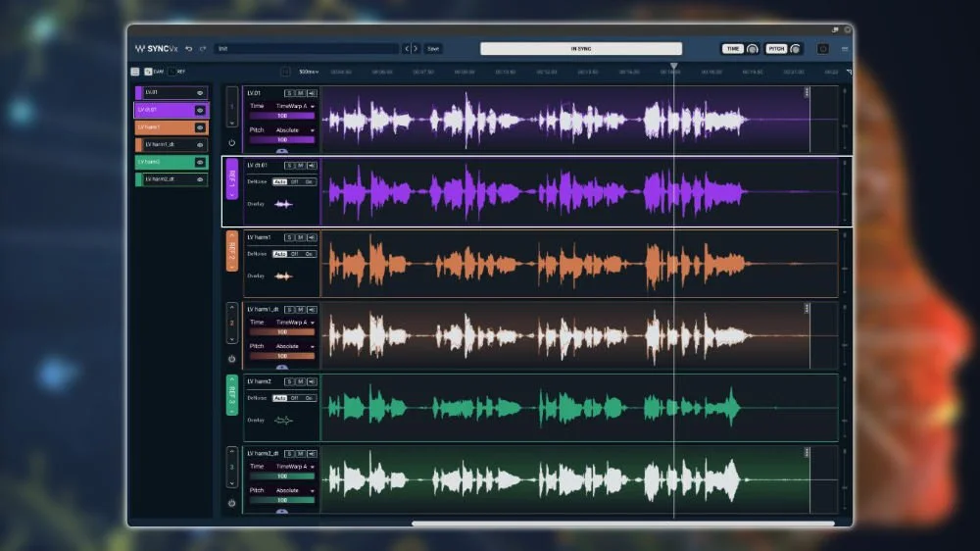Solo the LV harm1_dt track
Image resolution: width=980 pixels, height=551 pixels.
pos(289,310)
